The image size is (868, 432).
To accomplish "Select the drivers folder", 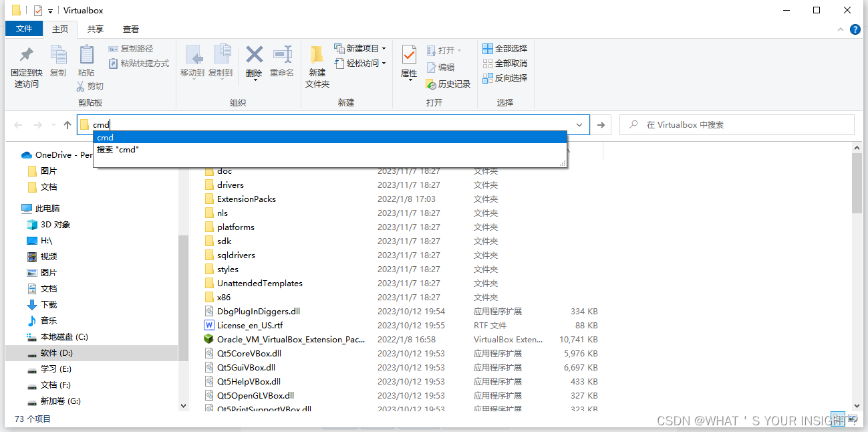I will click(230, 185).
